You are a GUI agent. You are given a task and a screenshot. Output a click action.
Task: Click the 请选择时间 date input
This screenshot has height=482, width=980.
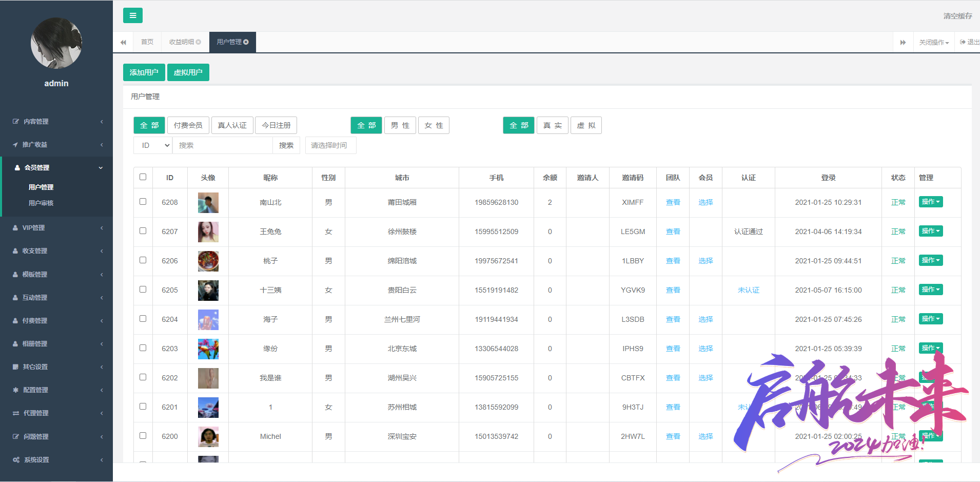tap(331, 145)
